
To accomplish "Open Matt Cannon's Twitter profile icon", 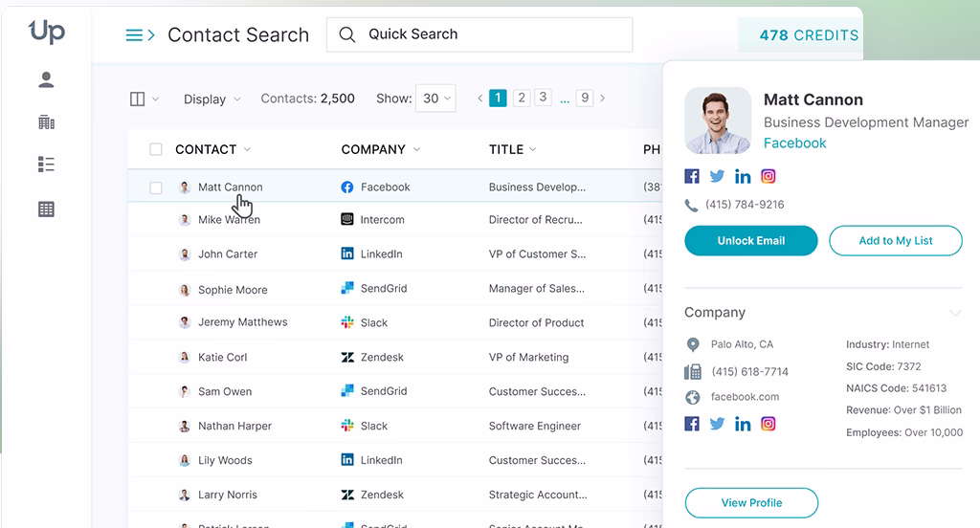I will pyautogui.click(x=717, y=176).
